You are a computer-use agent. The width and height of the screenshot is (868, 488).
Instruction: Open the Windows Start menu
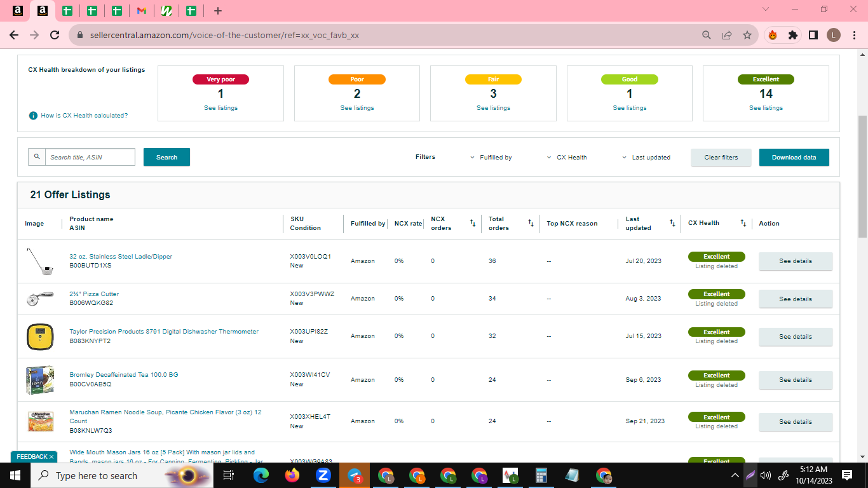[x=15, y=475]
